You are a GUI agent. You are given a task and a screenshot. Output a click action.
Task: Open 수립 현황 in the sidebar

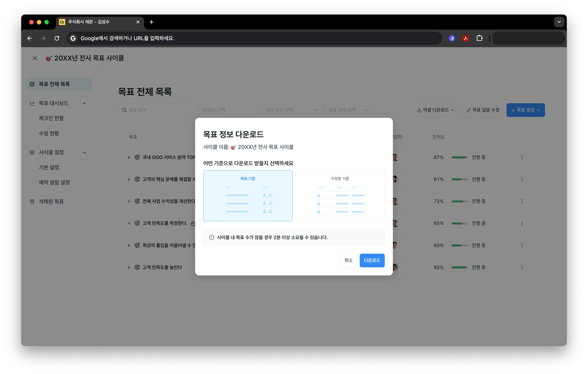tap(49, 133)
